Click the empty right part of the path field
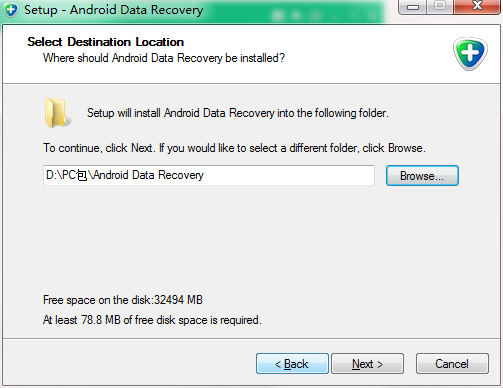The image size is (503, 388). 289,175
